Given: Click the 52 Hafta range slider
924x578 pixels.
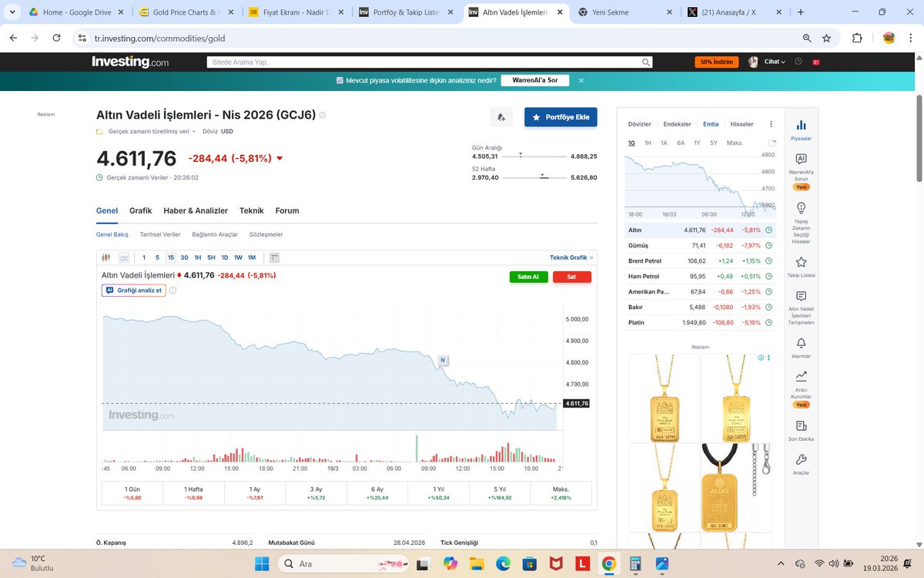Looking at the screenshot, I should pyautogui.click(x=534, y=177).
